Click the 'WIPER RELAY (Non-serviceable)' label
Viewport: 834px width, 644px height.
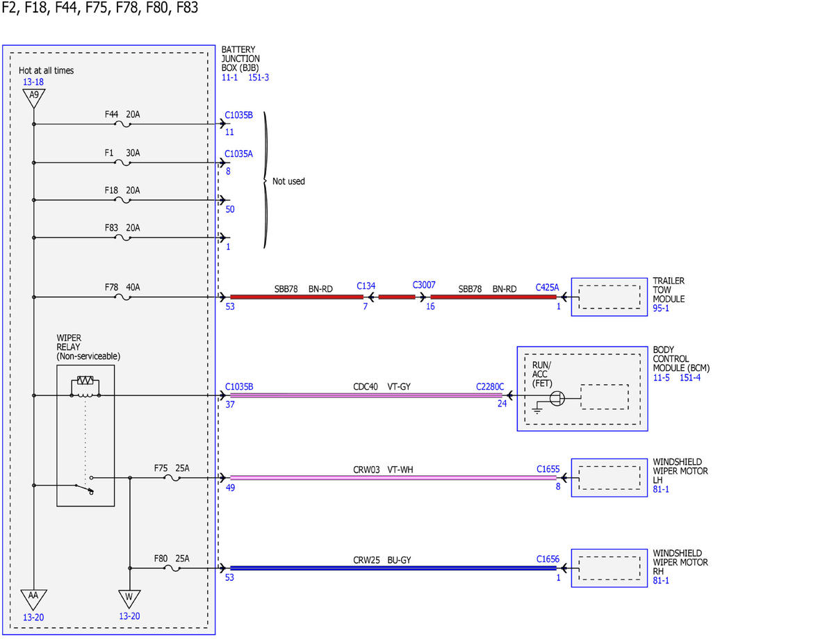tap(88, 347)
